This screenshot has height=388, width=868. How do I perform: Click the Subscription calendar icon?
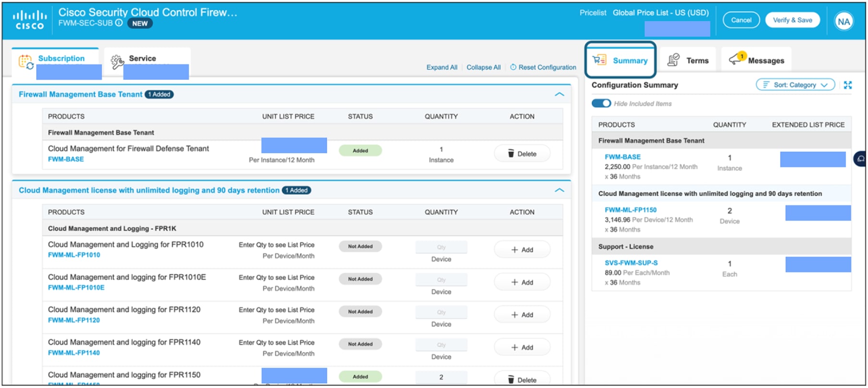pos(25,62)
